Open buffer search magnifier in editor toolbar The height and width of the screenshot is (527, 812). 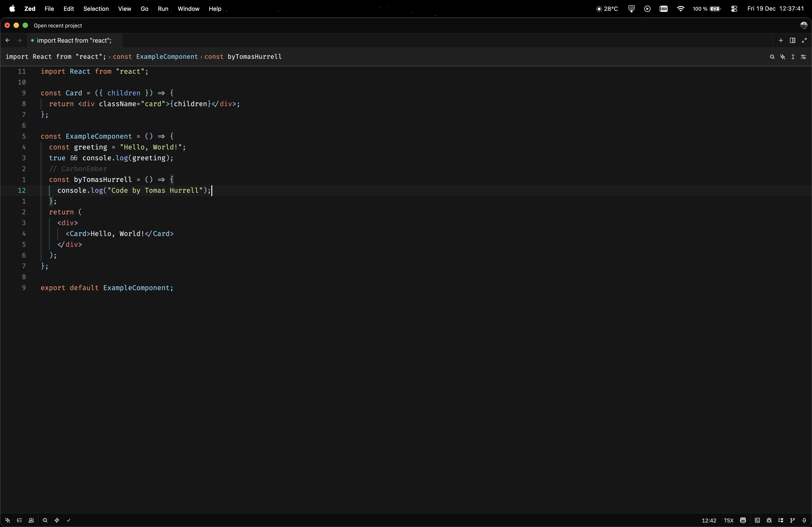point(772,57)
